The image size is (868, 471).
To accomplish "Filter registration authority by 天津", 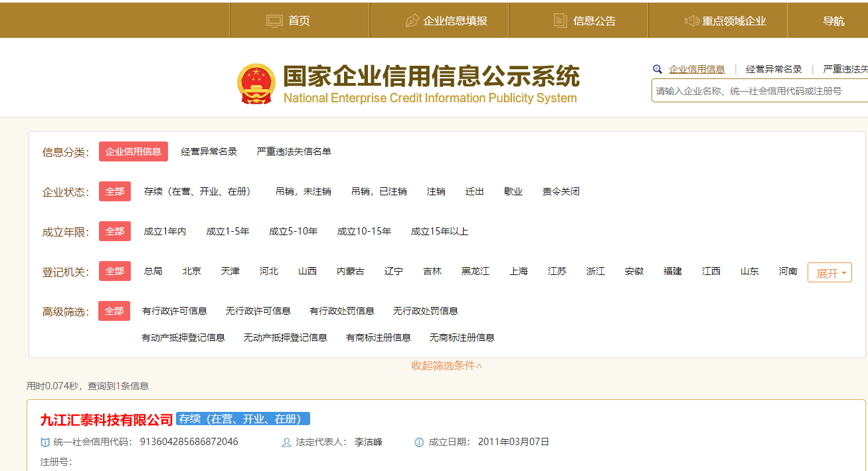I will [x=230, y=271].
